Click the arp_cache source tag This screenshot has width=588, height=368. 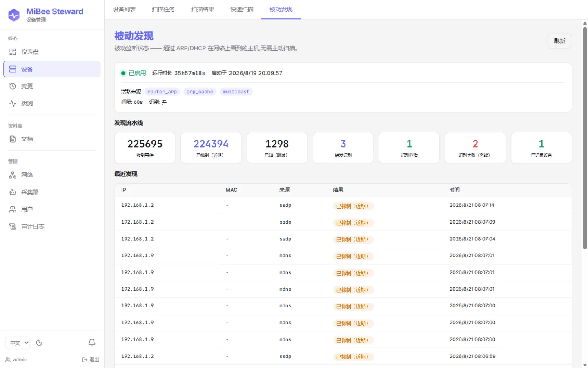coord(200,92)
